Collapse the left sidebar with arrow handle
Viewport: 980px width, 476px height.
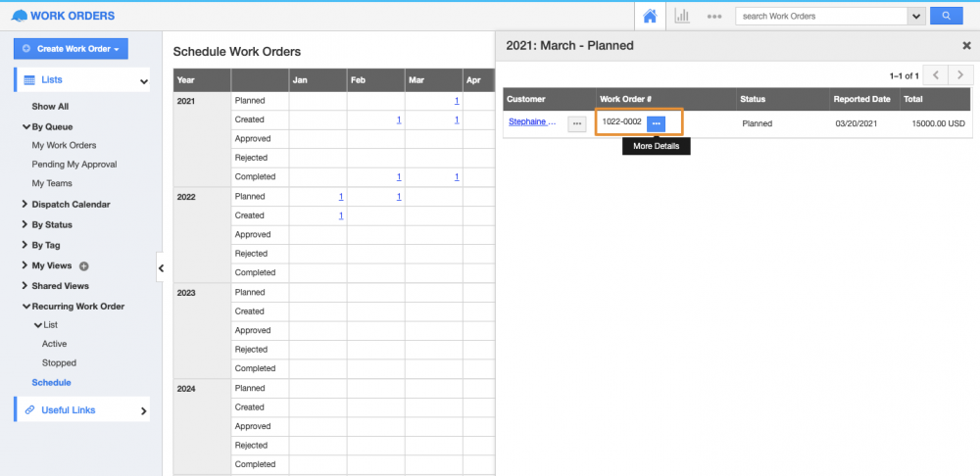pyautogui.click(x=161, y=267)
